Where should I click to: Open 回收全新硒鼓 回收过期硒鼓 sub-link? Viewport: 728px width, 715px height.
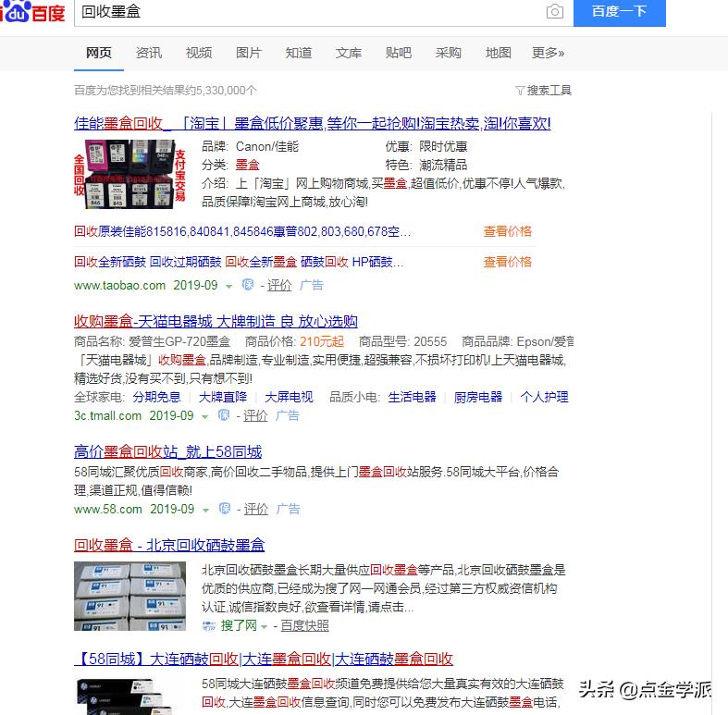[x=239, y=262]
